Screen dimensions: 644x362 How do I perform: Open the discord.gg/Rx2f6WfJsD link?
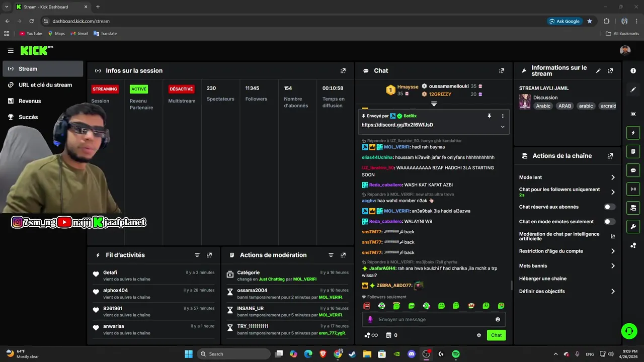(397, 125)
